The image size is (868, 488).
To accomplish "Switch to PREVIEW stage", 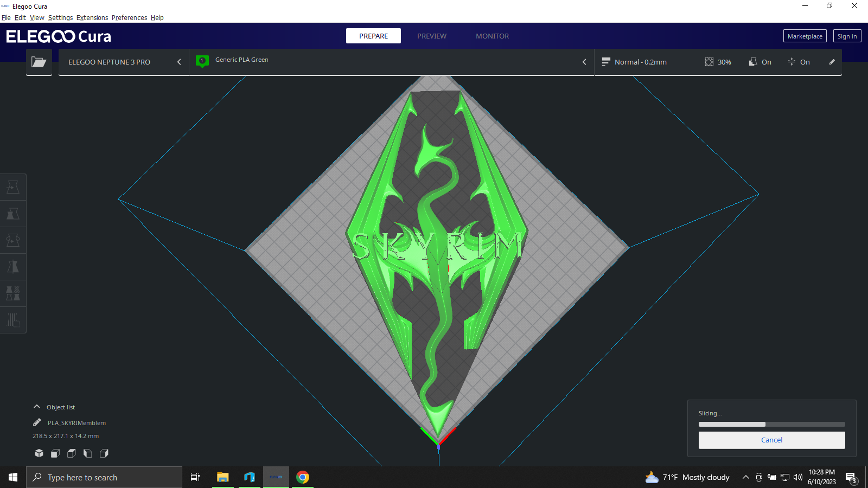I will tap(432, 36).
